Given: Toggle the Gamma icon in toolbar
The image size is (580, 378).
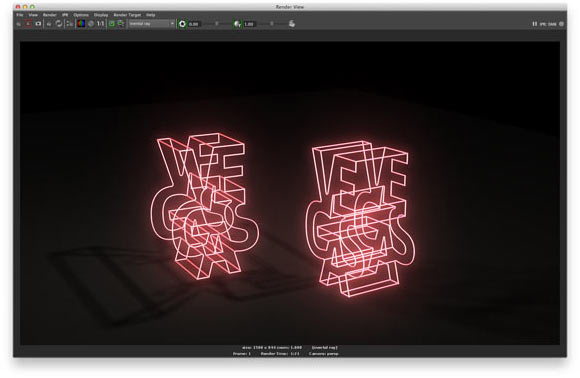Looking at the screenshot, I should point(237,24).
